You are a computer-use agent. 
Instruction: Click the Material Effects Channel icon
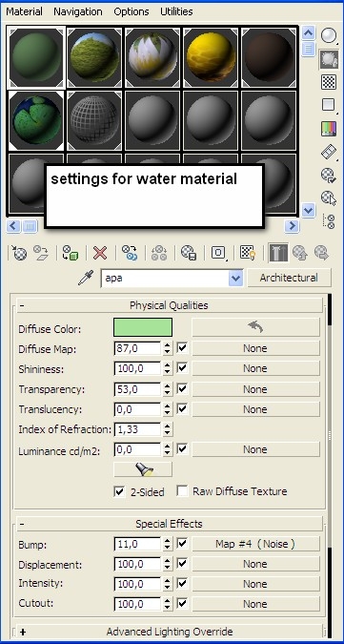tap(218, 253)
